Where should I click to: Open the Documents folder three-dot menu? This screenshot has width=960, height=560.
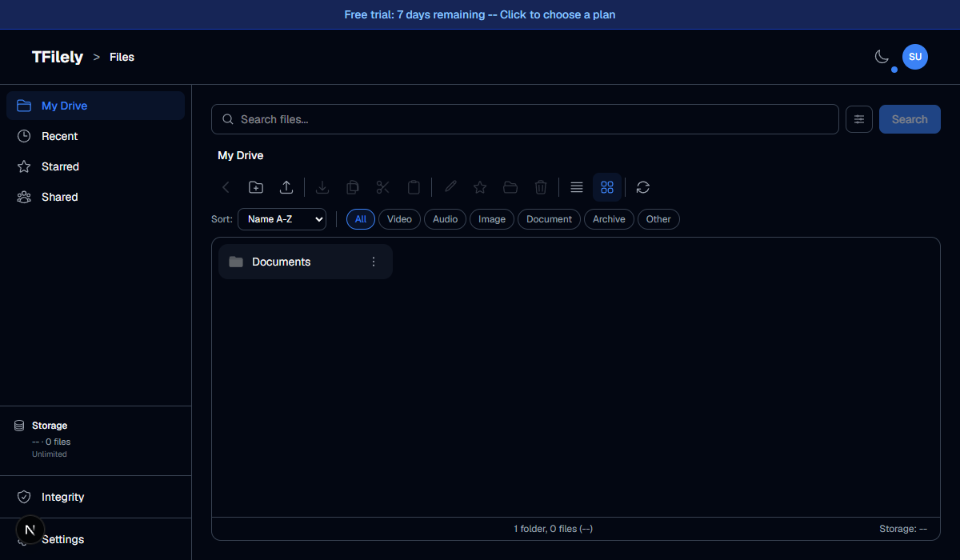pos(374,262)
